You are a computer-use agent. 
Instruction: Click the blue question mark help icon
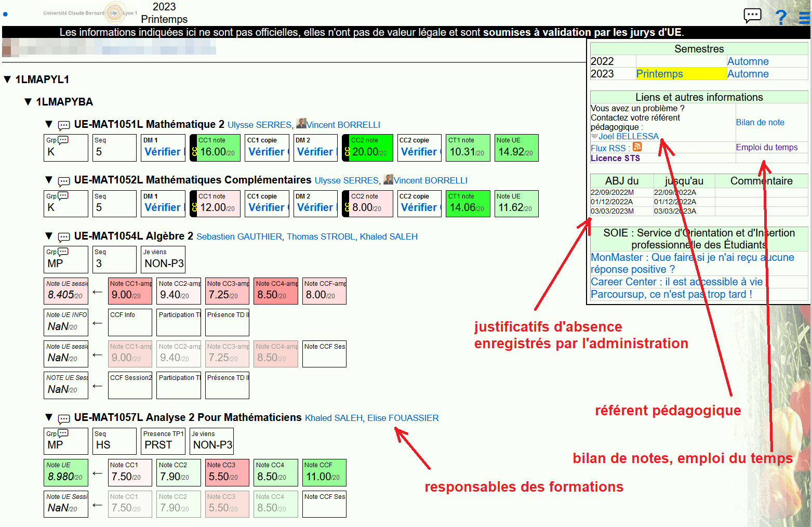tap(780, 17)
